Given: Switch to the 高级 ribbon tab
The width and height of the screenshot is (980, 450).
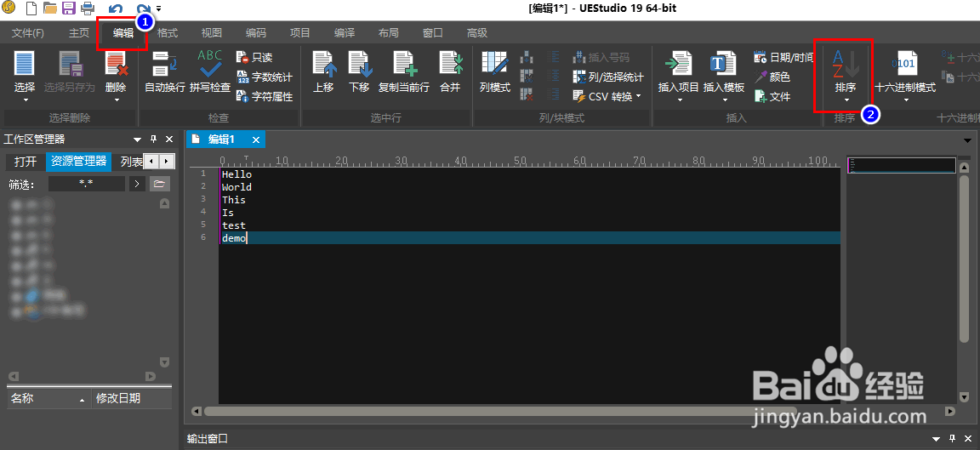Looking at the screenshot, I should [x=477, y=33].
